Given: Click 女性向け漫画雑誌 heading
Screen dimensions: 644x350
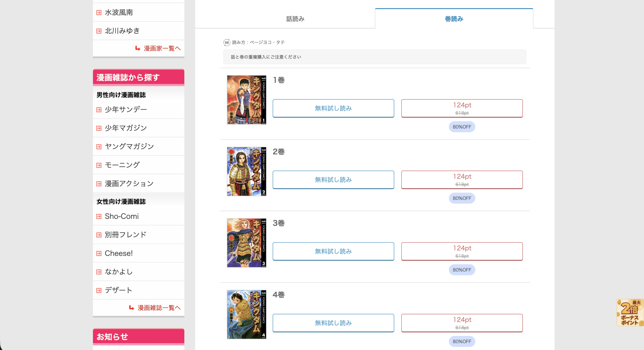Looking at the screenshot, I should coord(121,202).
